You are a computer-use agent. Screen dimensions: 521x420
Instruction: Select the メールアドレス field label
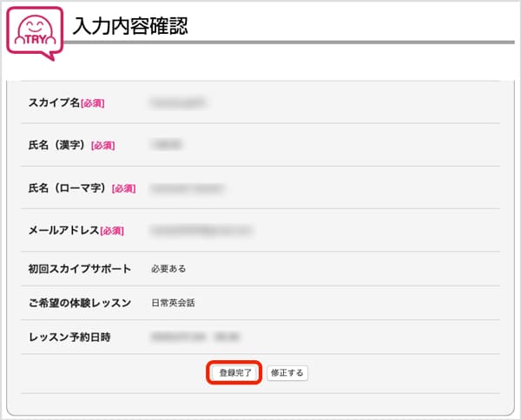pos(63,230)
